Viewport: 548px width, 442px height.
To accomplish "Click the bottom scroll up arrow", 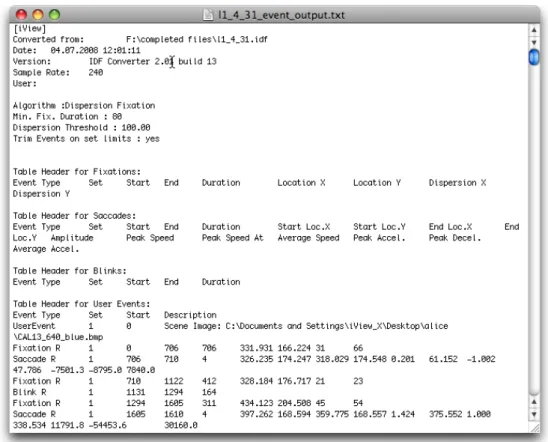I will (x=534, y=402).
